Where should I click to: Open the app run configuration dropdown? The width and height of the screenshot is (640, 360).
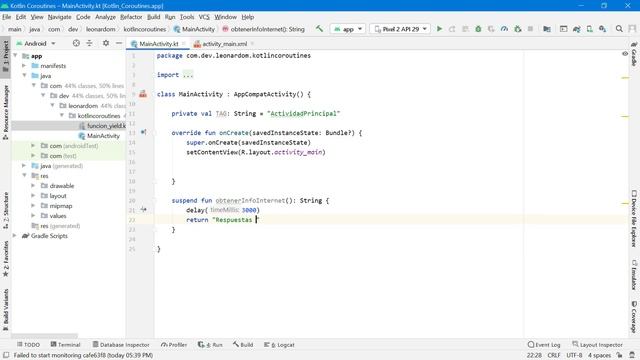click(x=348, y=29)
